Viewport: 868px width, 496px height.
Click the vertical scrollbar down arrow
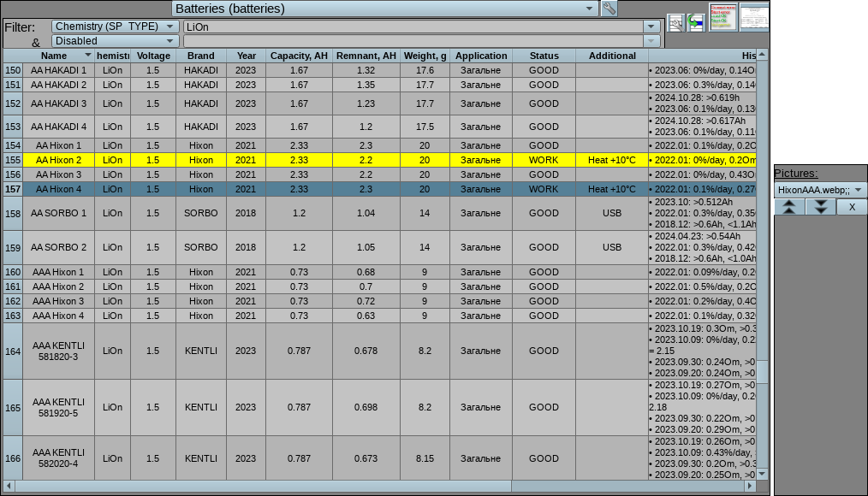pos(762,473)
